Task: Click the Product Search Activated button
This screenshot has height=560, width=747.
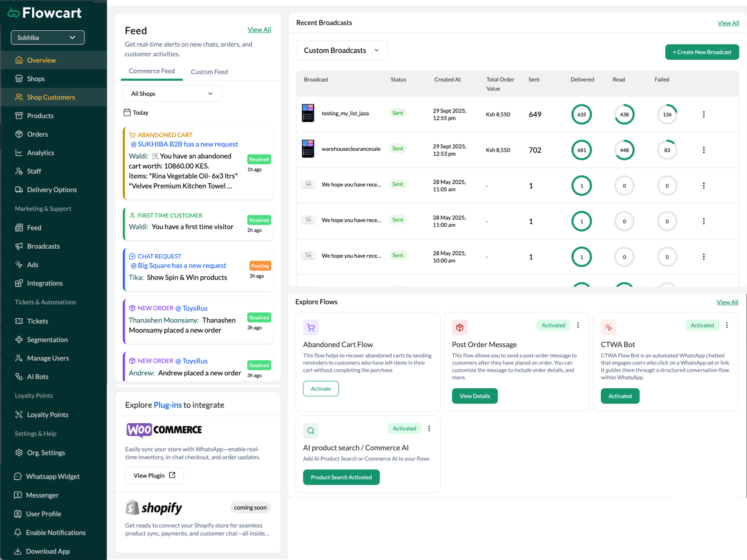Action: click(341, 477)
